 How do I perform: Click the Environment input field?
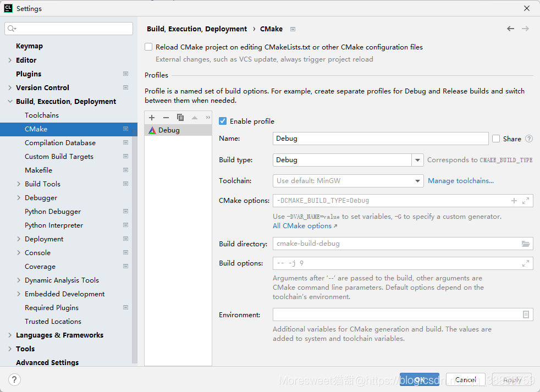[403, 314]
